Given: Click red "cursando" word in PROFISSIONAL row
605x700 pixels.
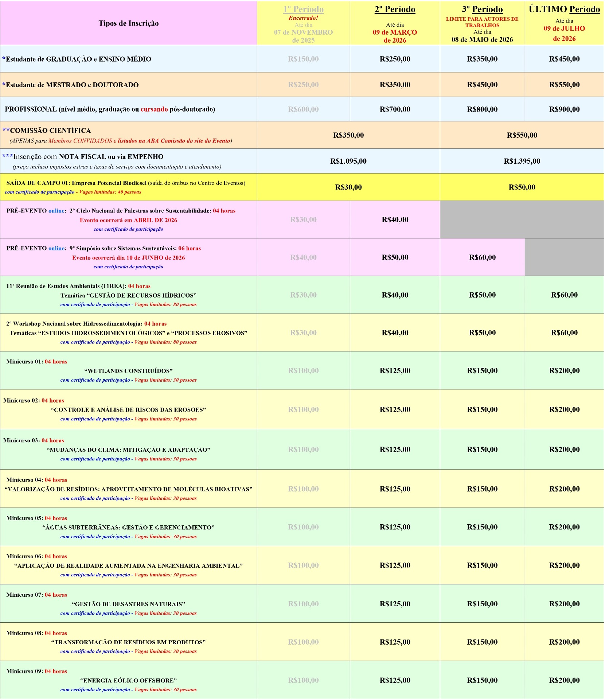Looking at the screenshot, I should 154,109.
